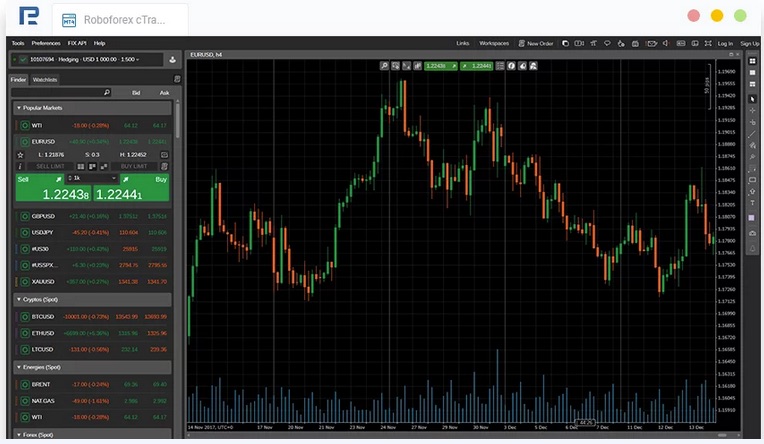Screen dimensions: 764x444
Task: Click the BUY LIMIT button
Action: (134, 167)
